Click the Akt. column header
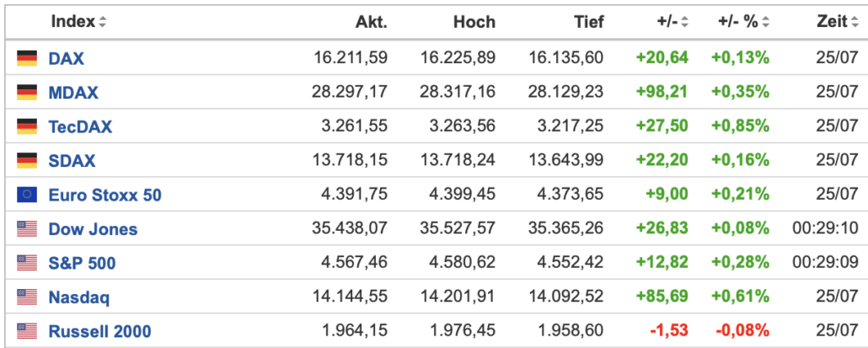Screen dimensions: 868x348 point(372,22)
